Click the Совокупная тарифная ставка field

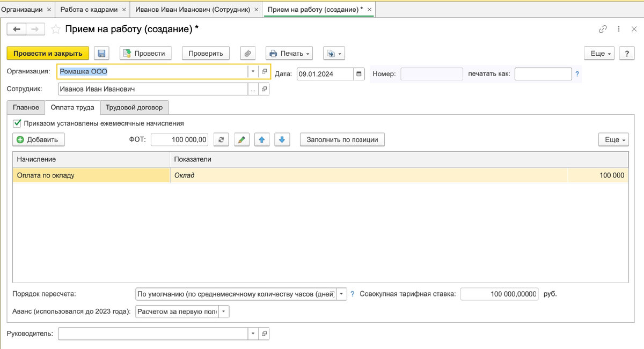[499, 294]
